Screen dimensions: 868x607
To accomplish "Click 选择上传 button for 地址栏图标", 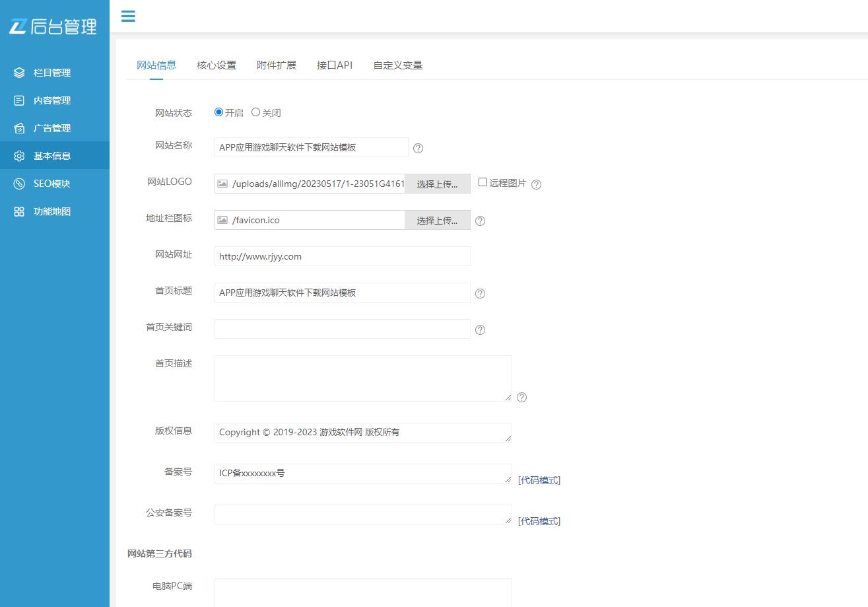I will 437,221.
